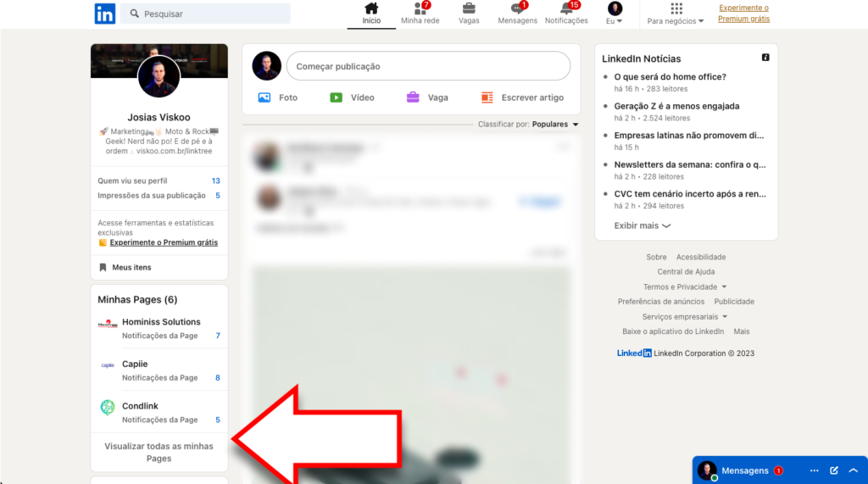The height and width of the screenshot is (484, 868).
Task: Click Hominiss Solutions Notificações da Page
Action: (x=159, y=336)
